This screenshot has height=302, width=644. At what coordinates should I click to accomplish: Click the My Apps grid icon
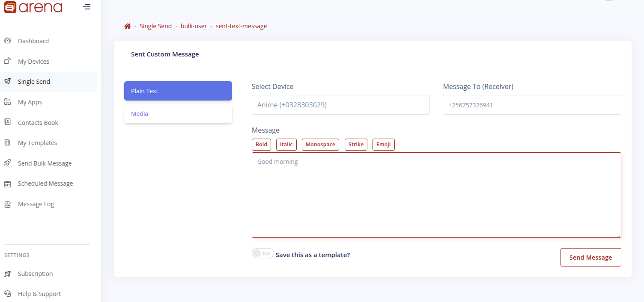point(7,102)
